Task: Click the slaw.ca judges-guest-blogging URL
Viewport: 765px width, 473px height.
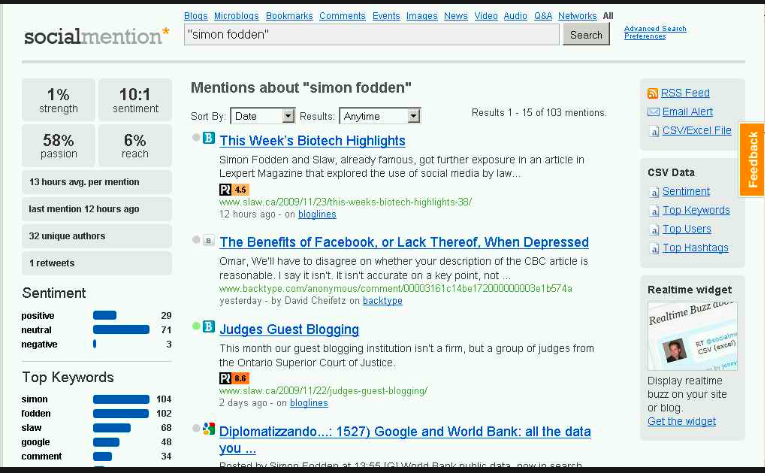Action: point(323,391)
